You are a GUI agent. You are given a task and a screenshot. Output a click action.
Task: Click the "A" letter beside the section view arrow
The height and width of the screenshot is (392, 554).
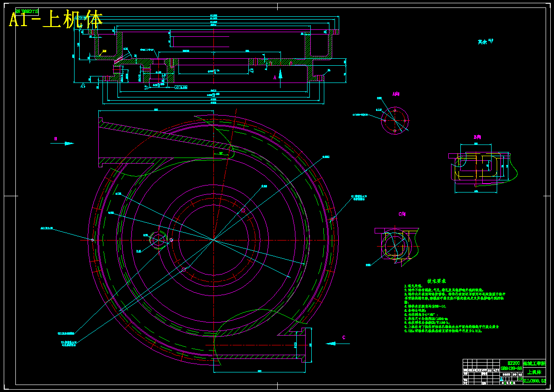coord(274,77)
